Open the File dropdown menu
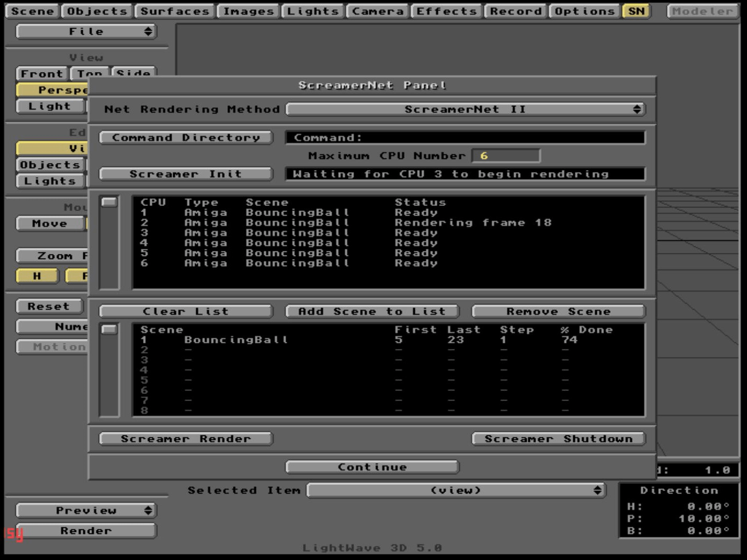Screen dimensions: 747x560 click(x=86, y=31)
